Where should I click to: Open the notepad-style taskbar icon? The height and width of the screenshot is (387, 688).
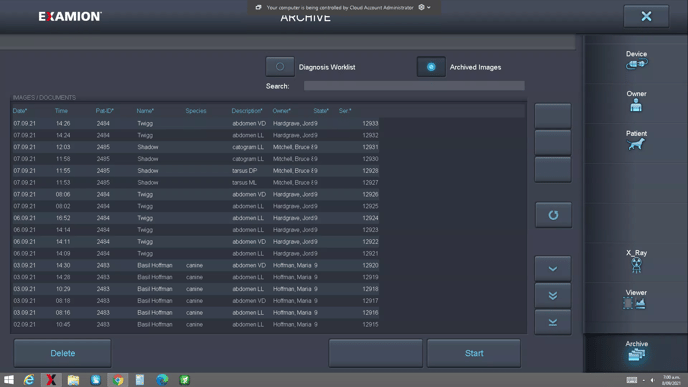[x=140, y=380]
